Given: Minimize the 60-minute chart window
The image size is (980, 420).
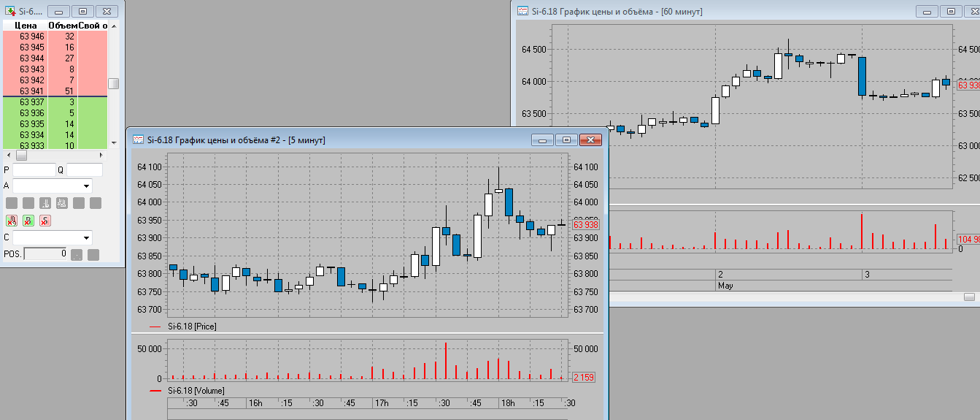Looking at the screenshot, I should coord(927,11).
